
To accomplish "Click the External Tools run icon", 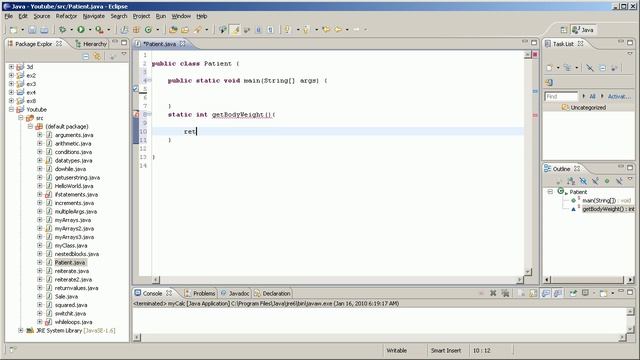I will tap(99, 30).
